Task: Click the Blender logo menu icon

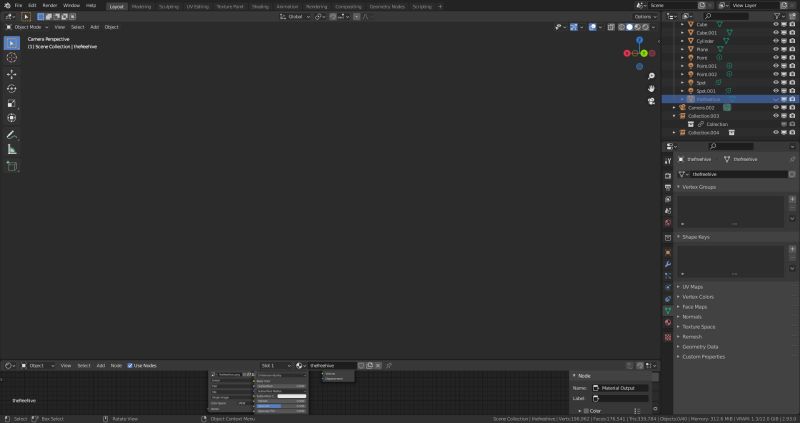Action: (7, 6)
